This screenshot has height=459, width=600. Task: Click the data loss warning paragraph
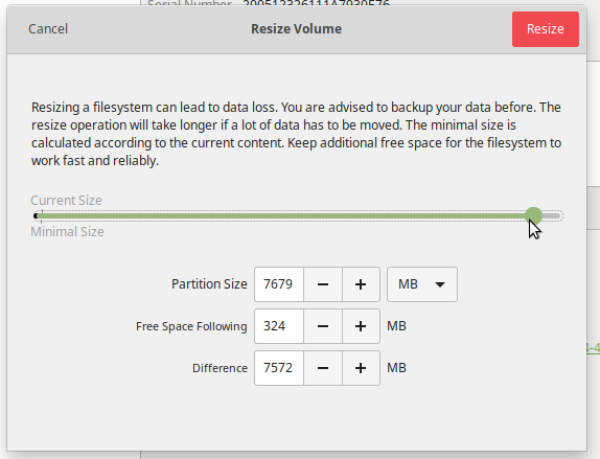[296, 133]
